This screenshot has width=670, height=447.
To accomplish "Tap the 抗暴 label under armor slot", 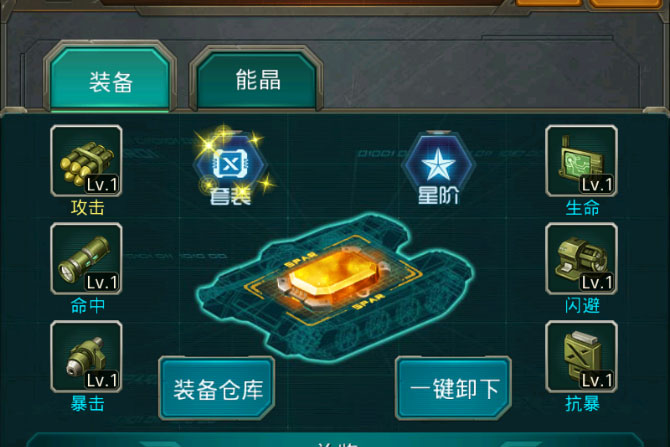I will coord(582,403).
